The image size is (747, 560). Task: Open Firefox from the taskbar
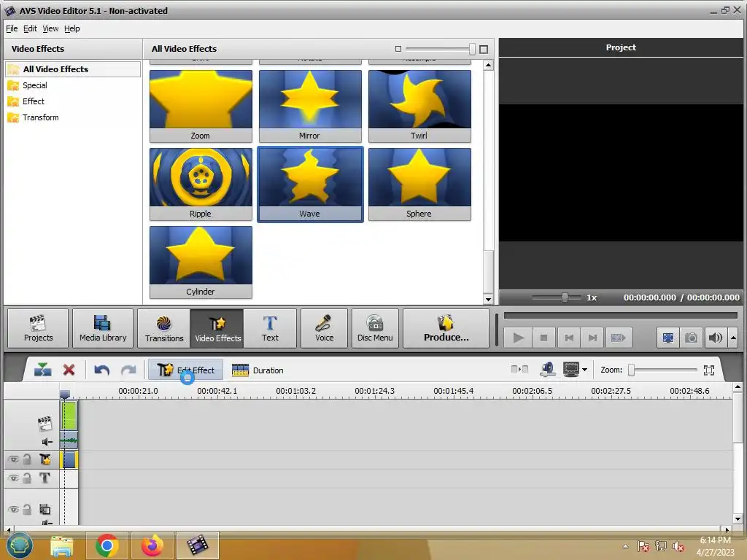pyautogui.click(x=152, y=545)
